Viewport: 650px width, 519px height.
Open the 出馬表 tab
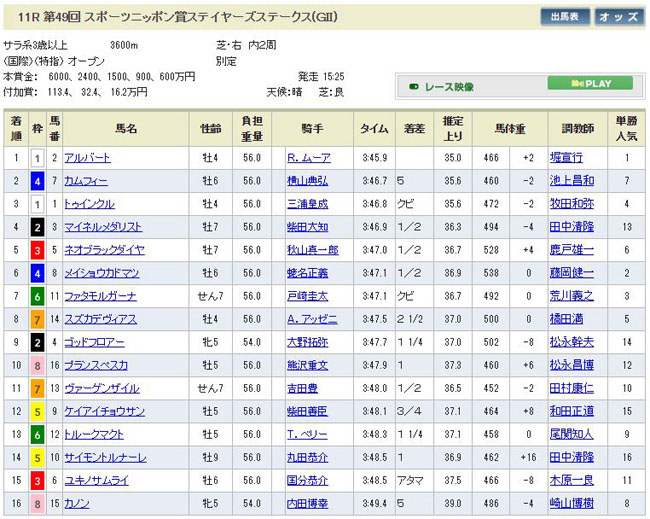pyautogui.click(x=565, y=17)
